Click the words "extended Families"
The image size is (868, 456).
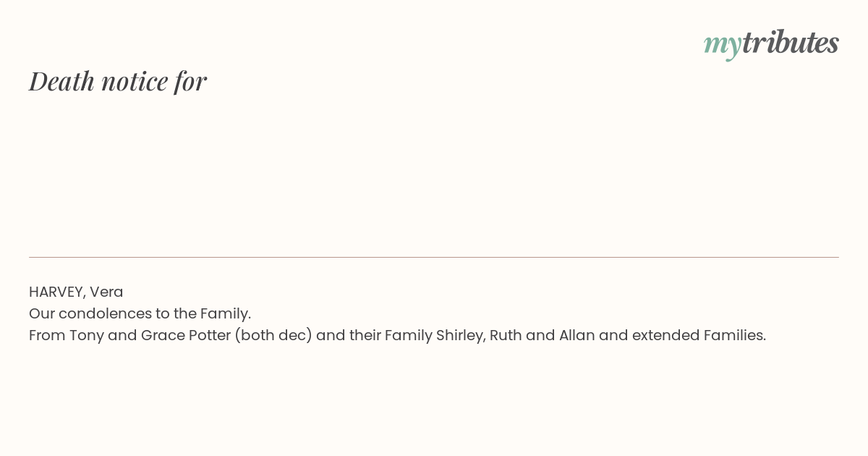point(697,335)
